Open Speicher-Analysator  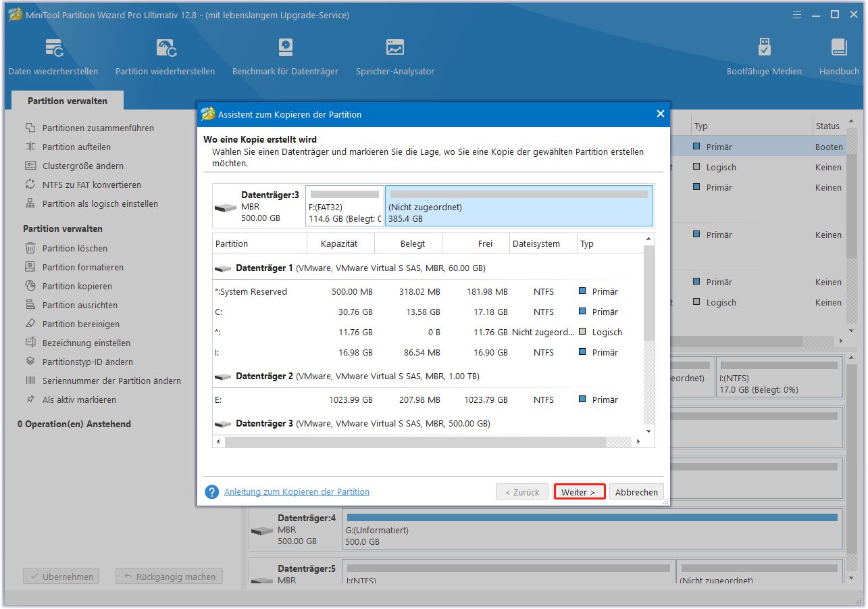(395, 57)
